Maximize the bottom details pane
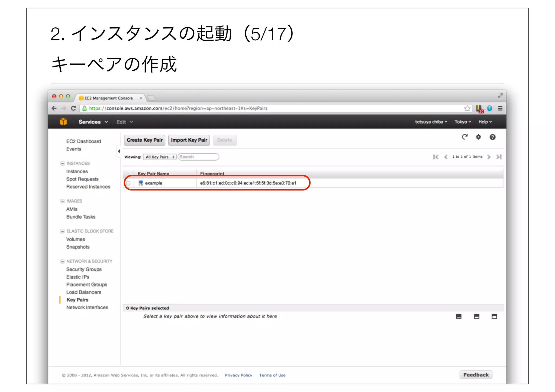The image size is (555, 392). (x=494, y=316)
